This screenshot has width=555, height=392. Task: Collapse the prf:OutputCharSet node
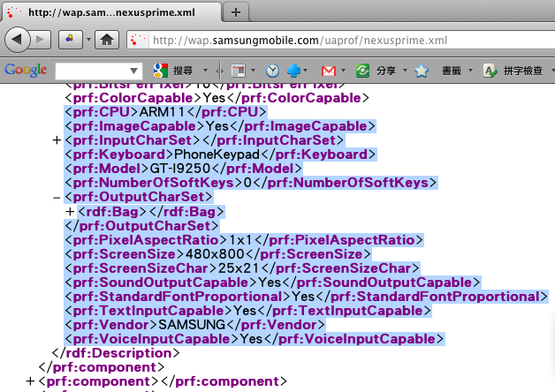click(x=57, y=198)
